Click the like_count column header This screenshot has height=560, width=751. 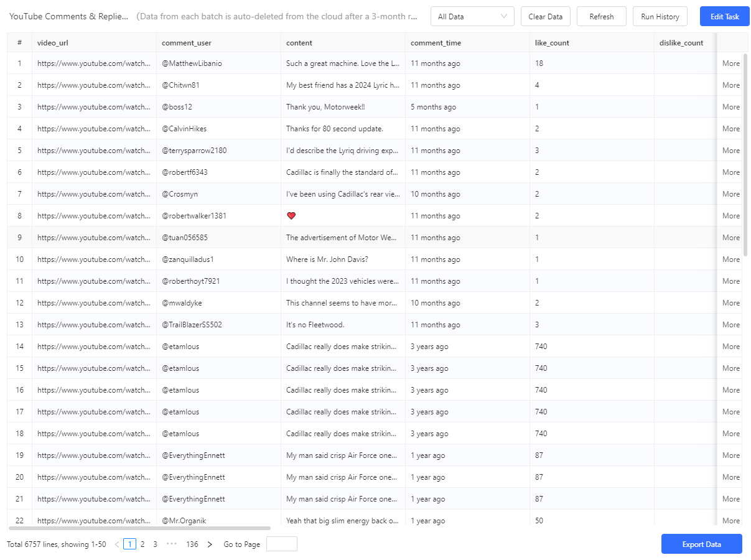coord(552,43)
